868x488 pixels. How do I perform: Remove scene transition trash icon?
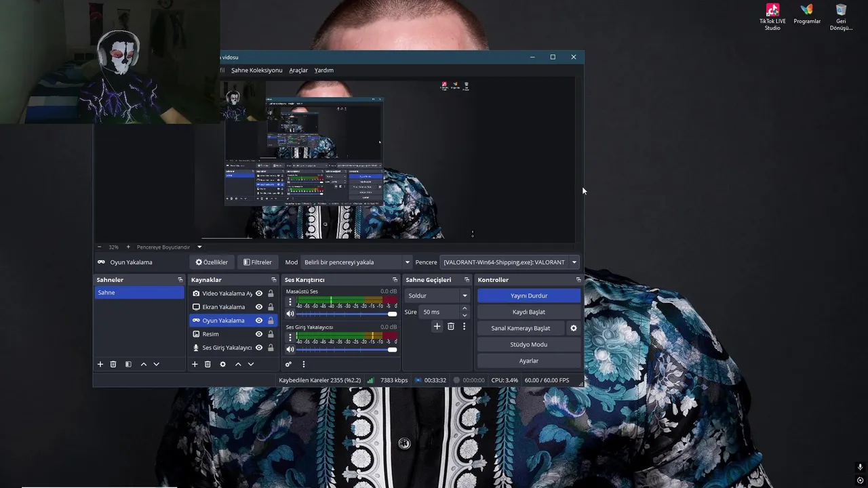click(x=450, y=326)
